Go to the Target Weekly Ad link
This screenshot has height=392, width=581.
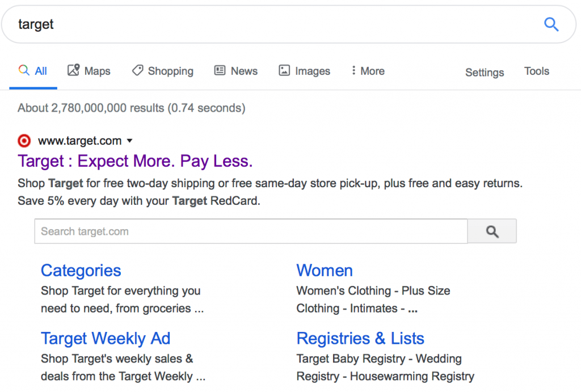coord(106,339)
